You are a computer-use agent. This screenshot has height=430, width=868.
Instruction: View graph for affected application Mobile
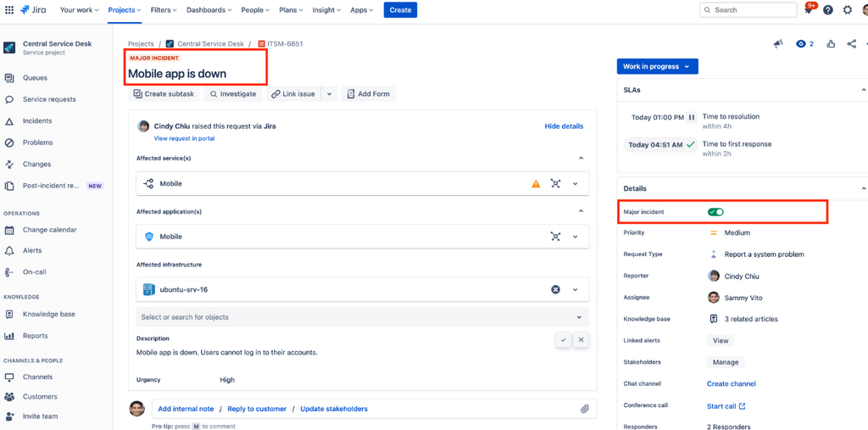(x=556, y=237)
